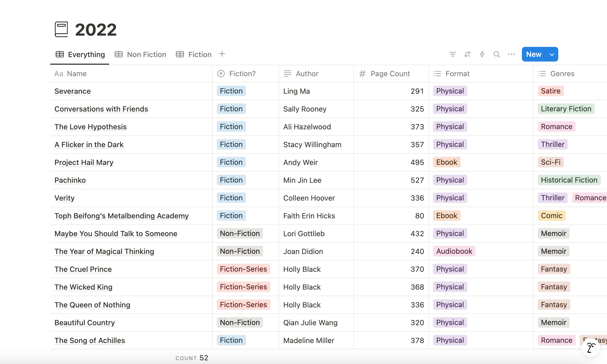Switch to the Fiction view tab
Screen dimensions: 607x364
coord(194,54)
